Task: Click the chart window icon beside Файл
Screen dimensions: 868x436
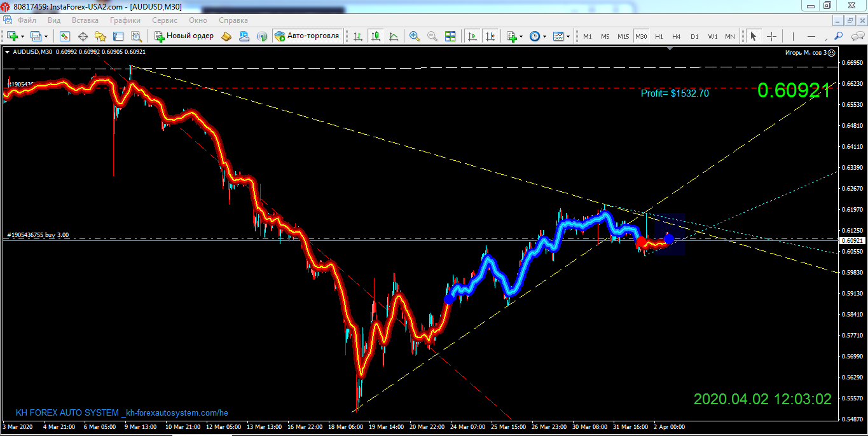Action: point(8,20)
